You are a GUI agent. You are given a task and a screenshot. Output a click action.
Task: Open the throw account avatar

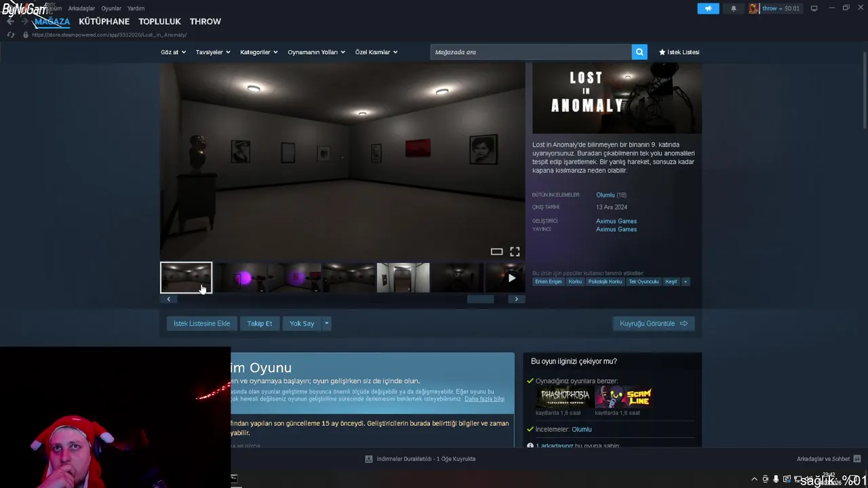754,8
